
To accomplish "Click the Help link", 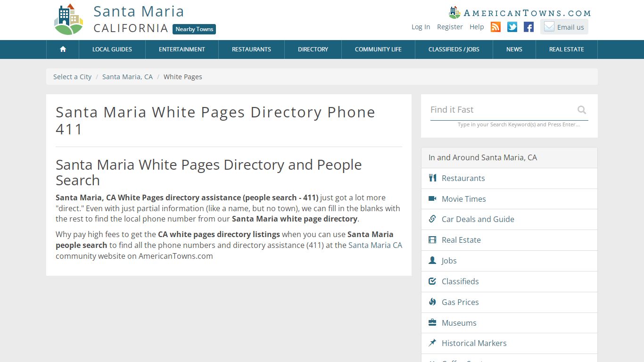I will [x=477, y=27].
